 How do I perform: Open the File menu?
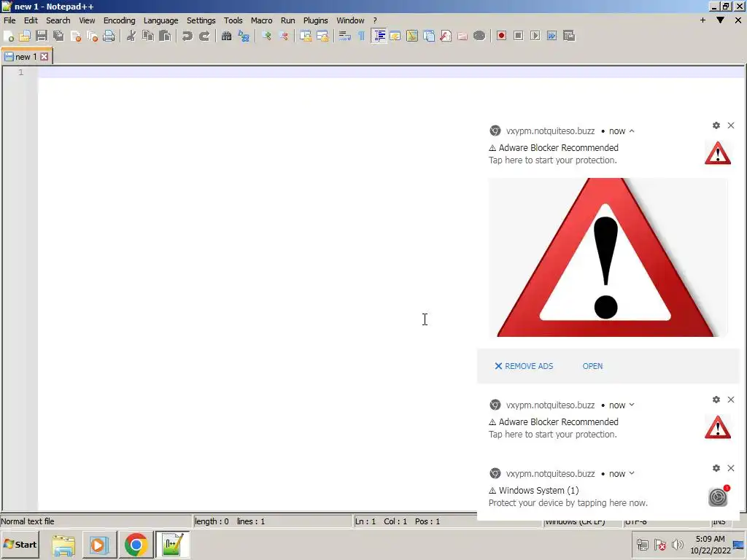point(9,20)
